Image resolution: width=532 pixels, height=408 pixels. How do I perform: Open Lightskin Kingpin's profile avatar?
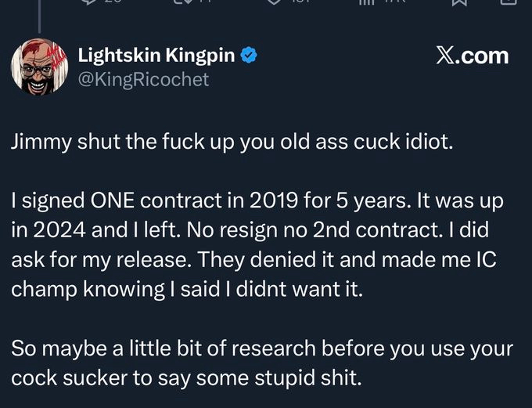[x=38, y=66]
